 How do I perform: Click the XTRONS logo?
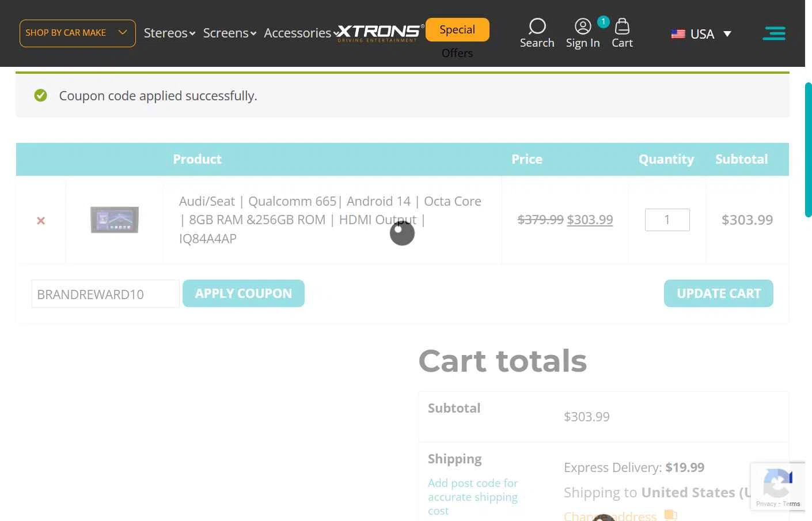click(380, 32)
